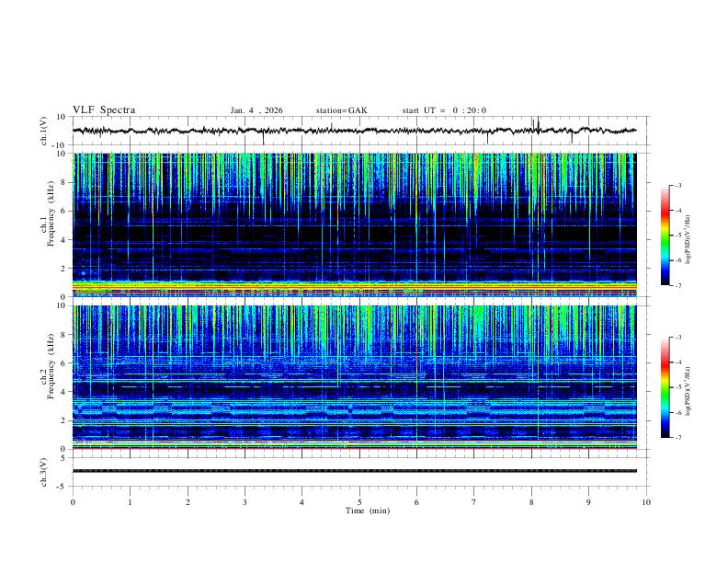Click the "4" kHz tick on the ch.2 frequency axis

[64, 392]
